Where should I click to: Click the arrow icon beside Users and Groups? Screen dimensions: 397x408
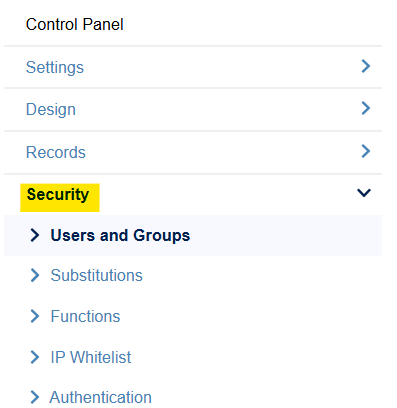[35, 235]
